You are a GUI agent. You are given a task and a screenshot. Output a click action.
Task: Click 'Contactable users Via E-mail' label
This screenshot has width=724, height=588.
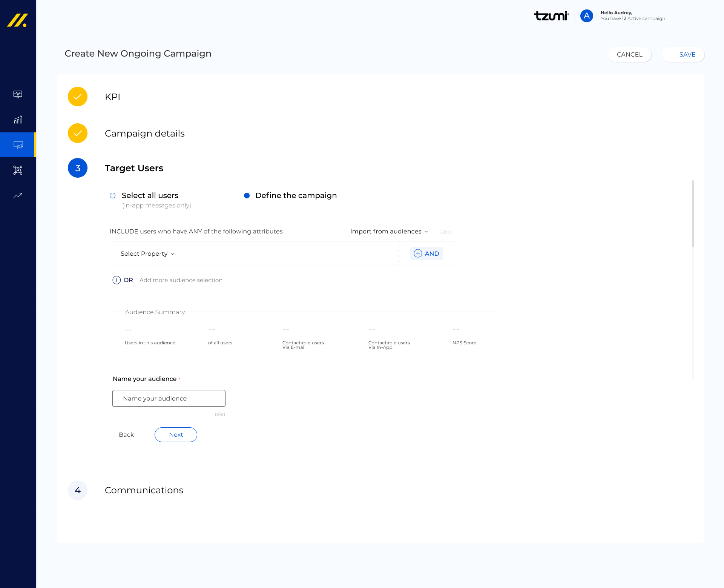[303, 345]
